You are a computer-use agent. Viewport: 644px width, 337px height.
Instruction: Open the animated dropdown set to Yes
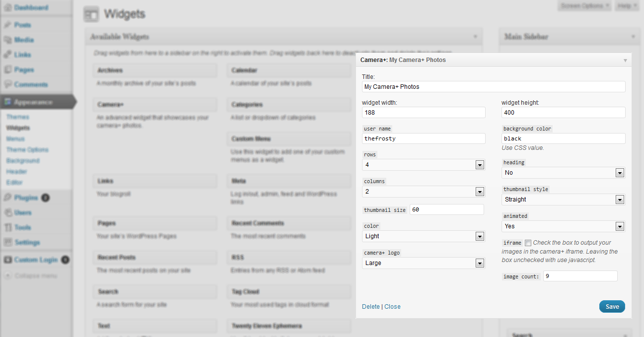[563, 226]
